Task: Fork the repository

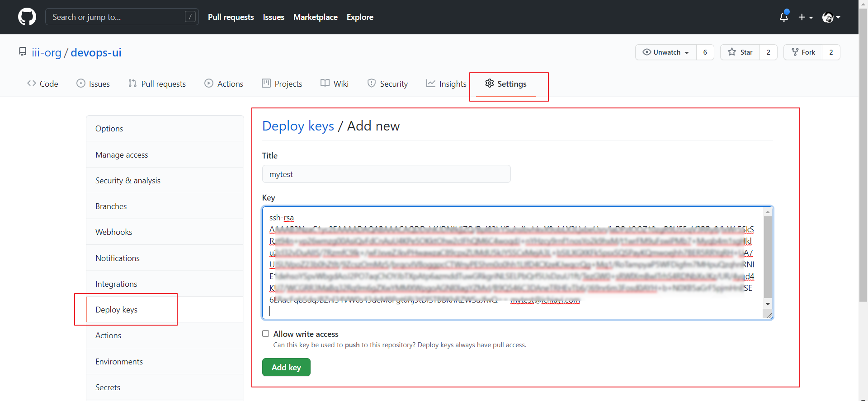Action: click(803, 52)
